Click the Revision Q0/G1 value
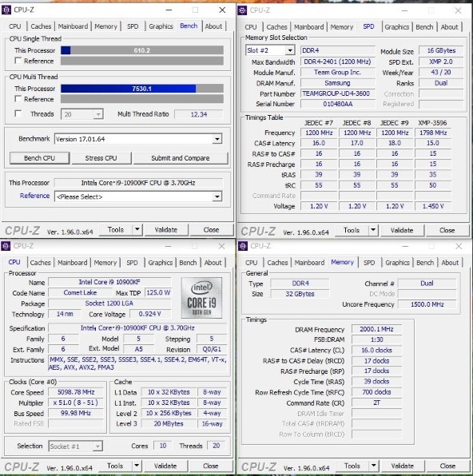This screenshot has width=473, height=476. [212, 349]
